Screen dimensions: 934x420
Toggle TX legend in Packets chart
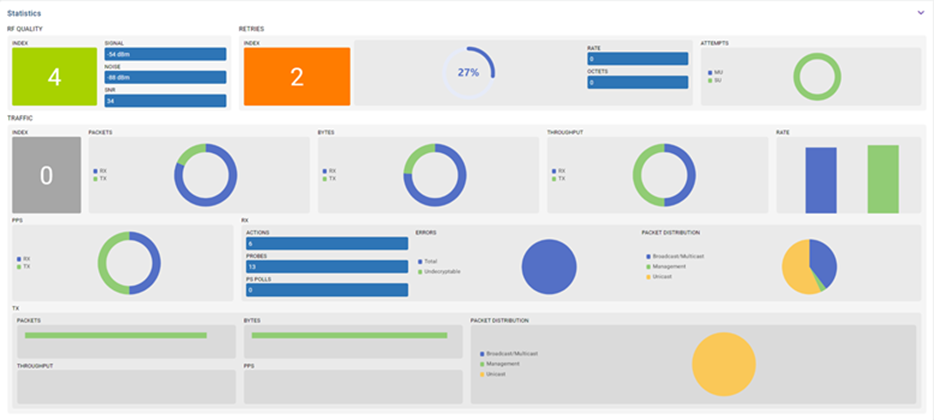101,179
